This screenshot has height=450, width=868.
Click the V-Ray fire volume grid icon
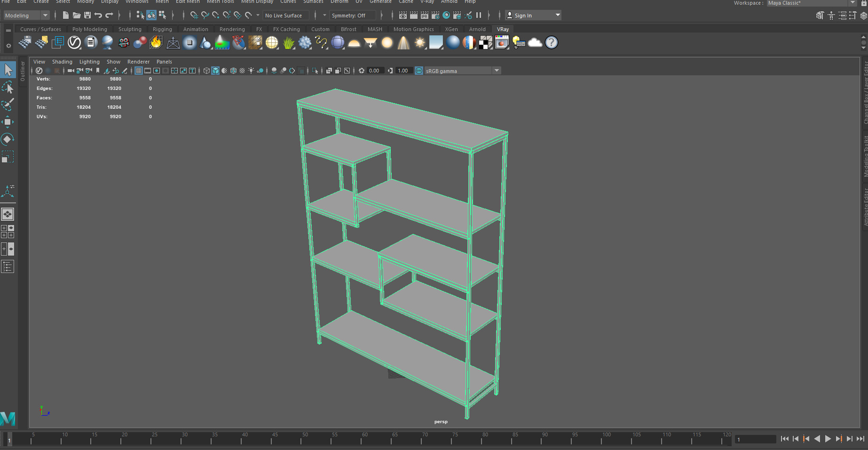(x=156, y=43)
